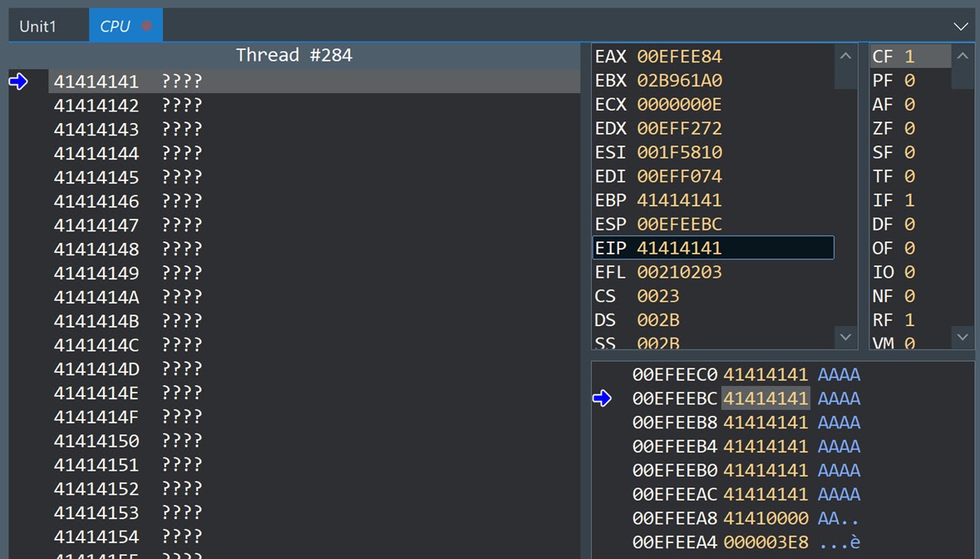
Task: Select the IO flag row
Action: pos(911,272)
